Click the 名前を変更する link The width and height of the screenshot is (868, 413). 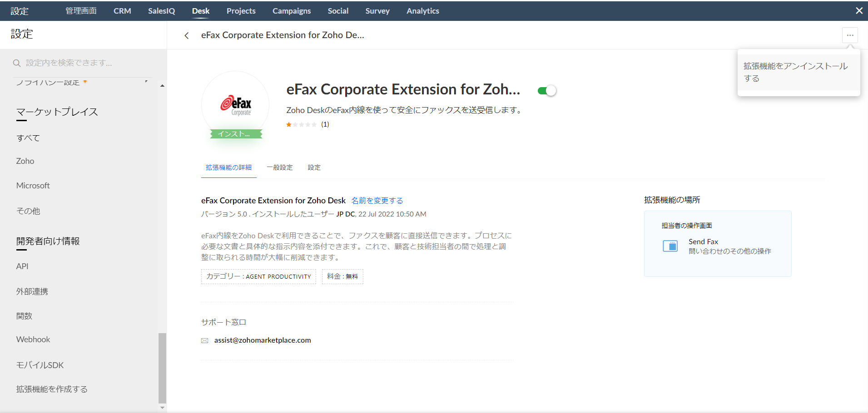[377, 201]
